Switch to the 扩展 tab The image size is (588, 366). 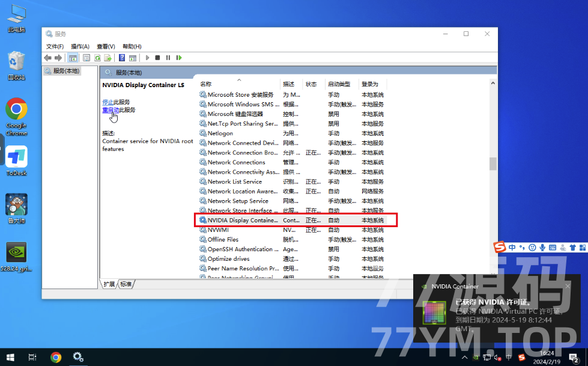109,284
